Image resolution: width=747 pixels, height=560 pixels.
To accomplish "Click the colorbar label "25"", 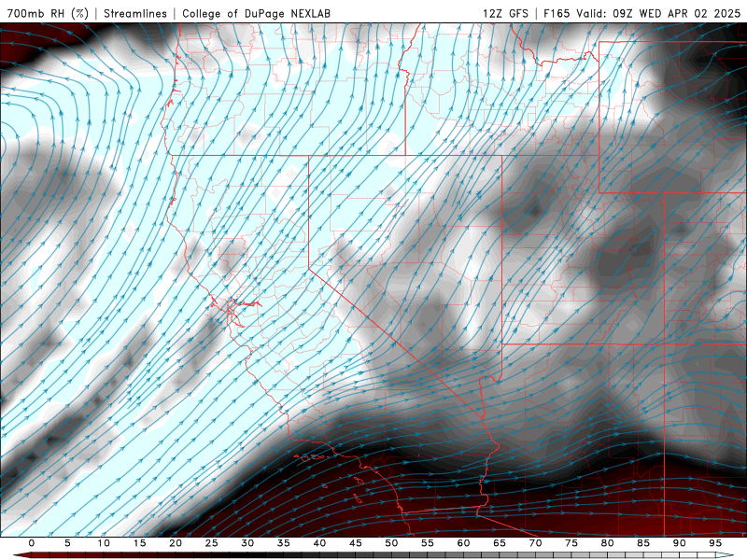I will [x=212, y=543].
